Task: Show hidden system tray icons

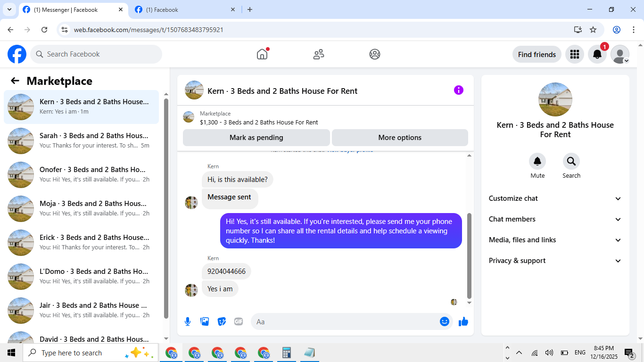Action: point(519,353)
